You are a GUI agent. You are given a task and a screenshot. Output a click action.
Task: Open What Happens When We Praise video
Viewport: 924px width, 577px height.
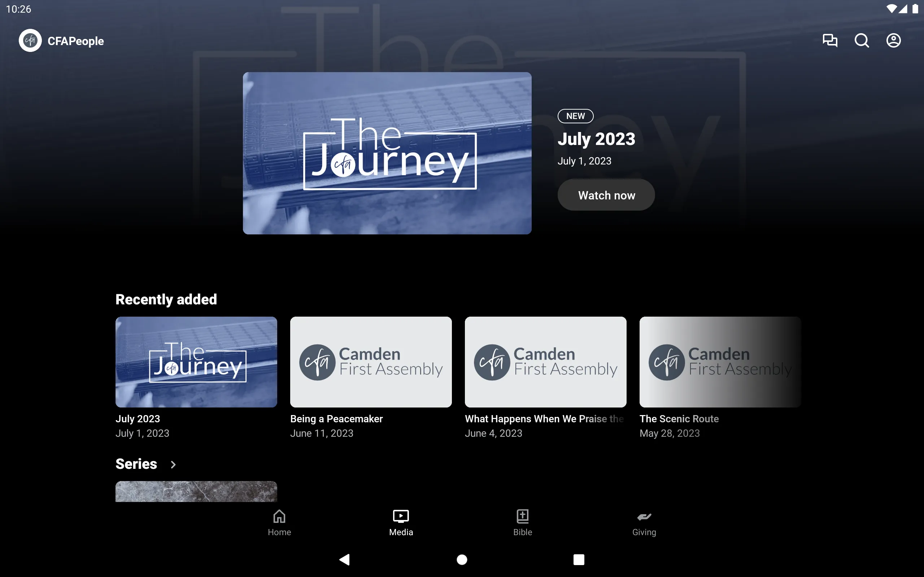click(x=545, y=362)
